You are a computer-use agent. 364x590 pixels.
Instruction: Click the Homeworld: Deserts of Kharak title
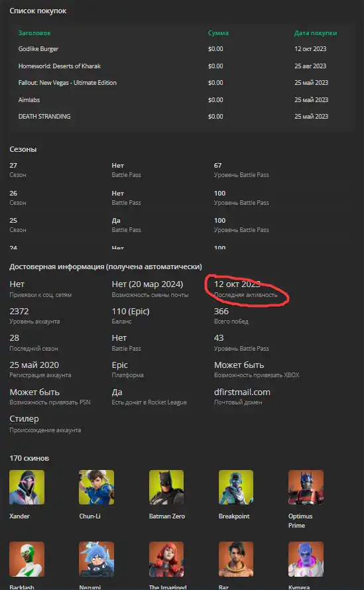[60, 66]
